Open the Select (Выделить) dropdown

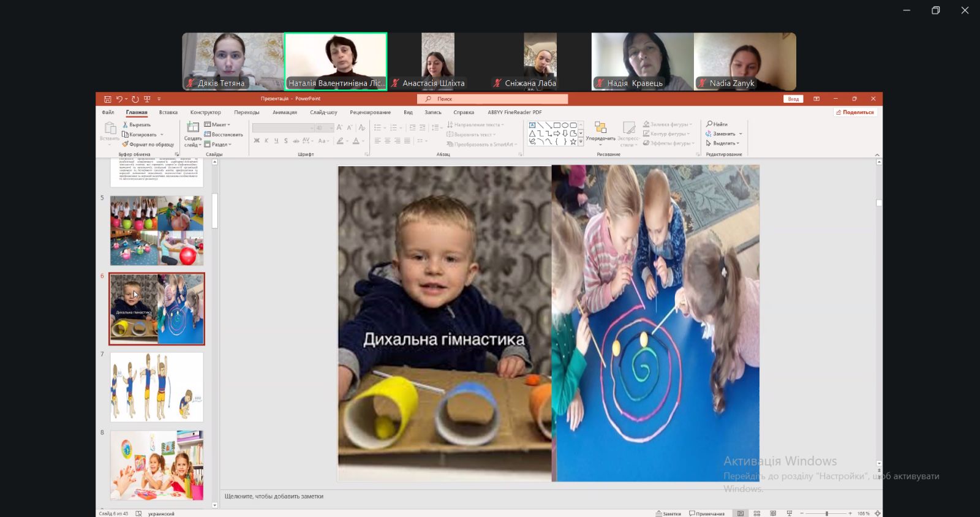click(x=723, y=143)
